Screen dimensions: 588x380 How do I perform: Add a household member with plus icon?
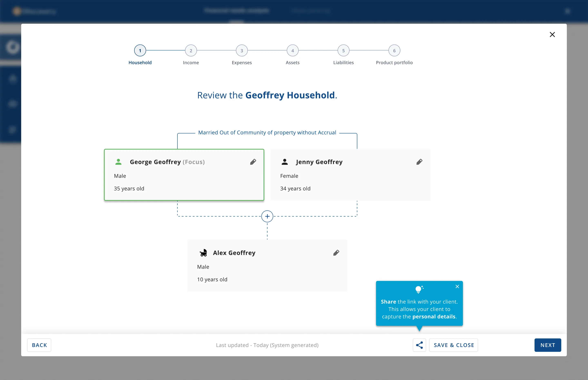click(267, 216)
